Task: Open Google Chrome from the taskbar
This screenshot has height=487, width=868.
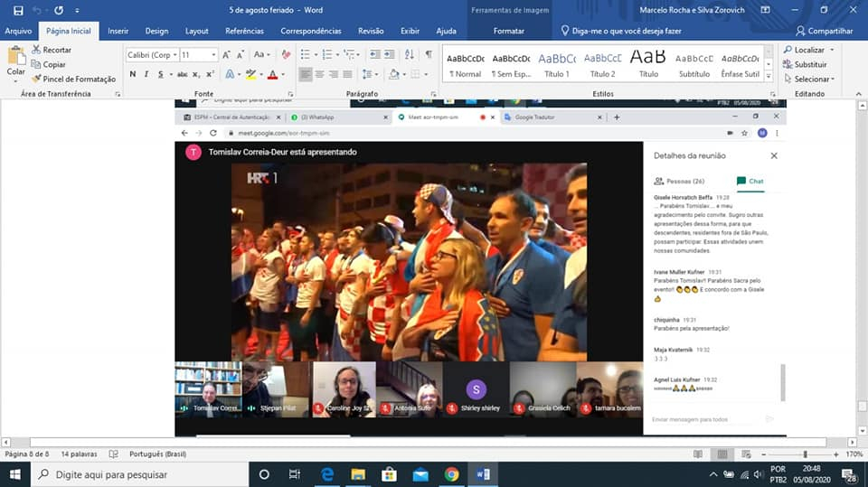Action: pos(452,474)
